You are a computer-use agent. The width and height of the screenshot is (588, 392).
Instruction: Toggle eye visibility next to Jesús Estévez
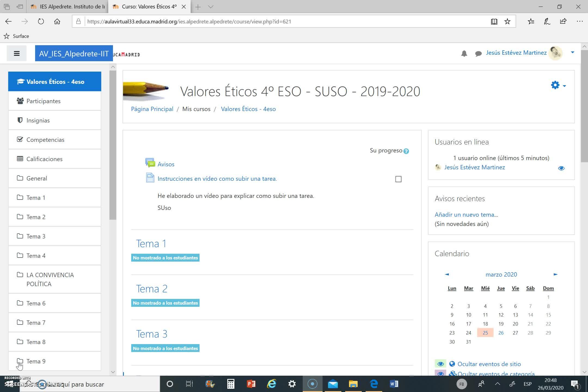[x=561, y=168]
